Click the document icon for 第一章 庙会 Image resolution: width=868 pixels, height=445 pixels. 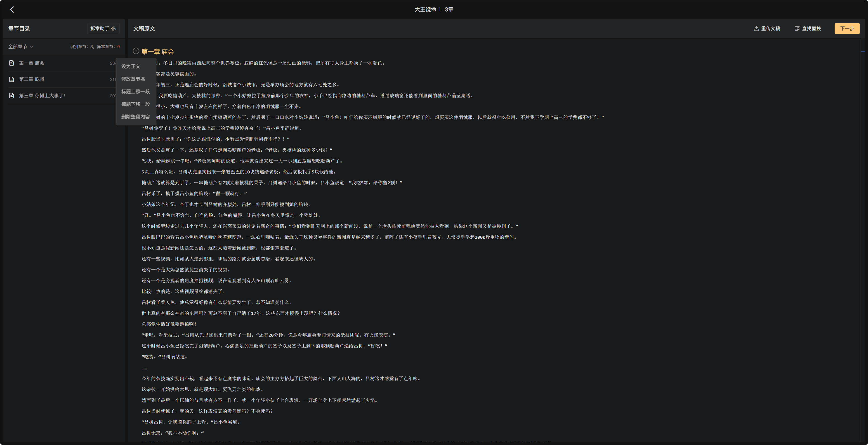[12, 63]
